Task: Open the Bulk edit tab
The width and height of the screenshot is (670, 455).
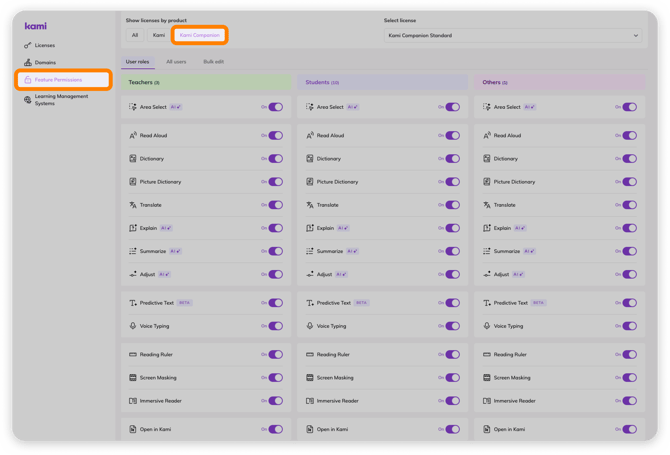Action: [x=214, y=62]
